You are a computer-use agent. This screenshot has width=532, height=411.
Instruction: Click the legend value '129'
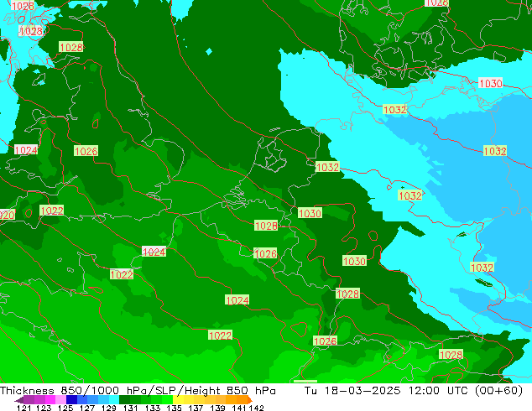109,408
